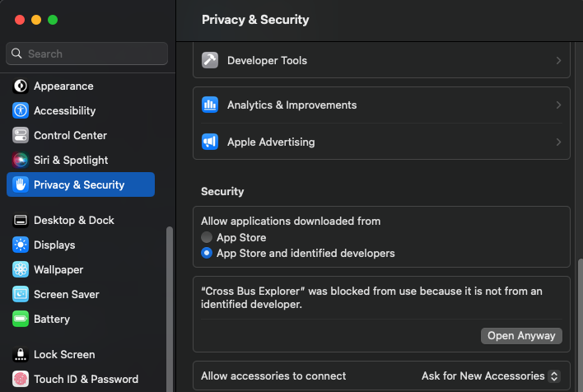583x392 pixels.
Task: Expand the Developer Tools chevron
Action: 558,60
